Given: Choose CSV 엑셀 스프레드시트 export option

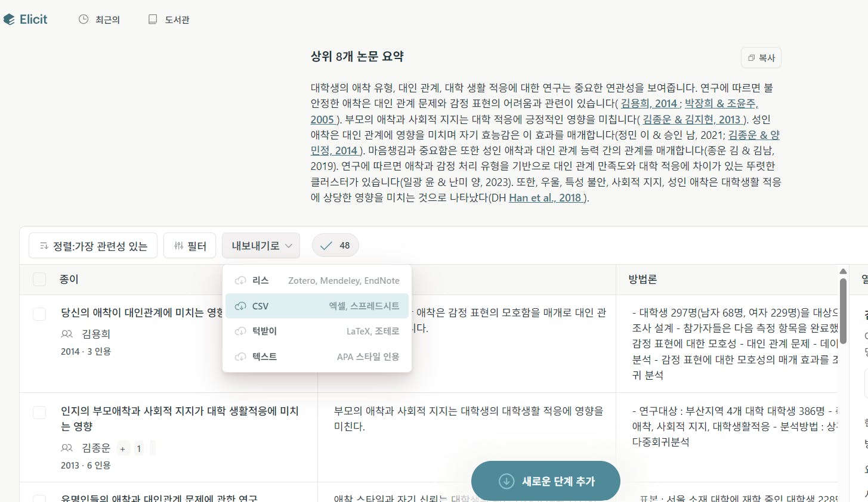Looking at the screenshot, I should (317, 306).
